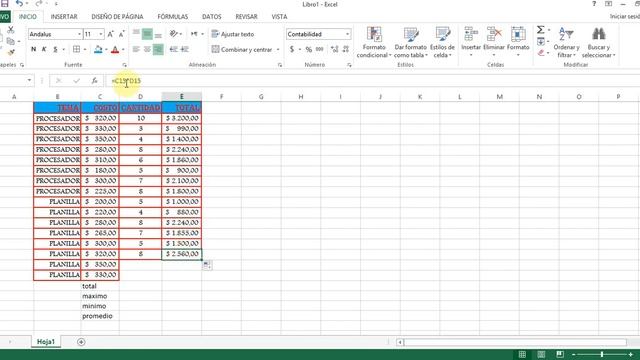Open the fill color dropdown arrow
The width and height of the screenshot is (640, 360).
pos(106,50)
